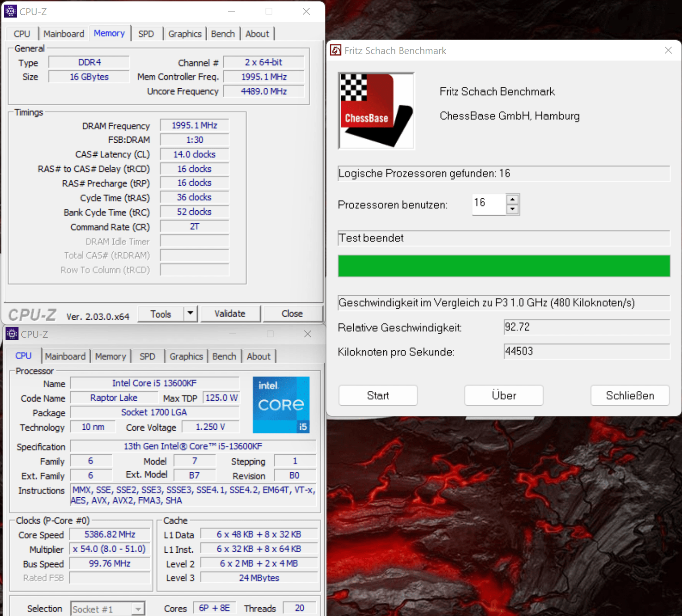Click the green benchmark progress bar
Screen dimensions: 682x616
(x=504, y=266)
